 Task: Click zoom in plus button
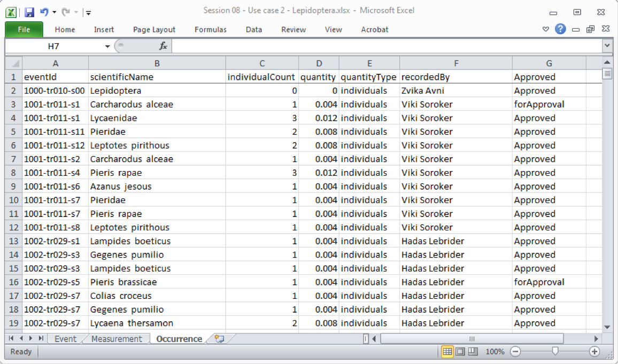[594, 352]
